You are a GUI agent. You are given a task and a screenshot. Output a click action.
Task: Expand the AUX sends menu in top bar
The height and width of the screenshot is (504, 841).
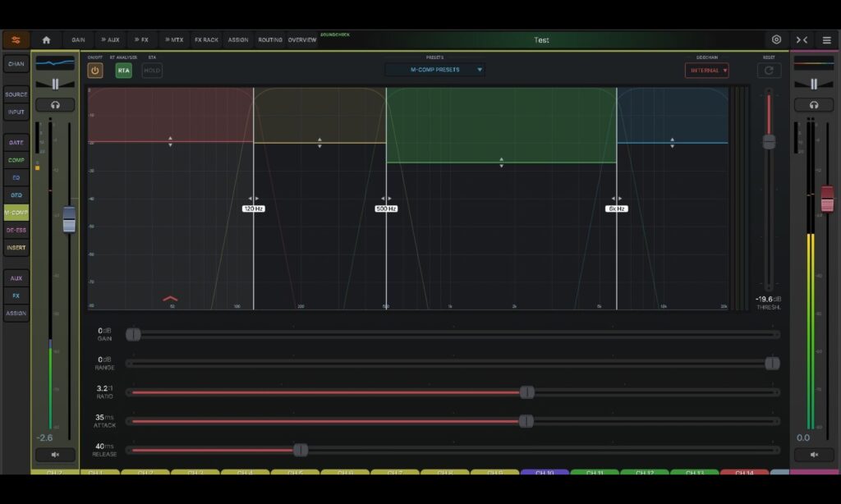tap(110, 40)
